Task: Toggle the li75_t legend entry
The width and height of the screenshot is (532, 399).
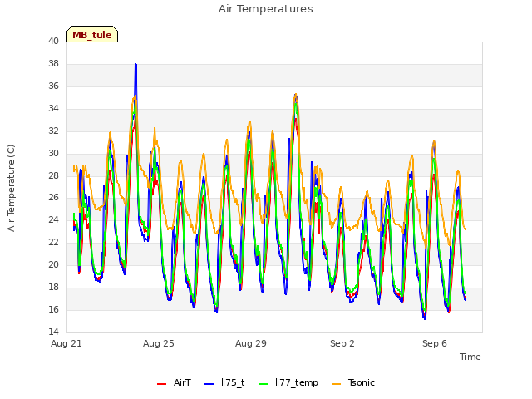Action: point(224,382)
